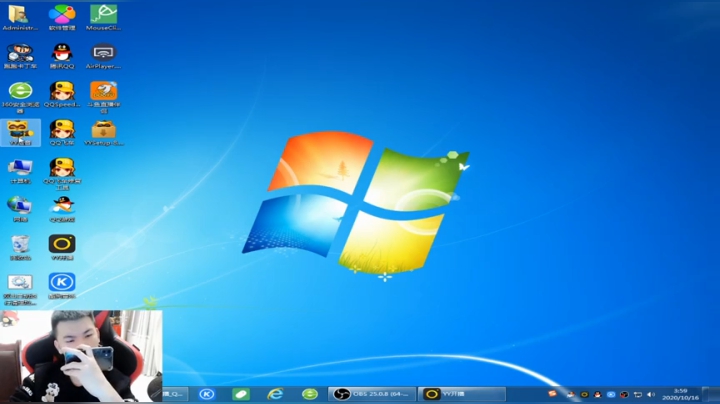
Task: Click the green pill-shaped icon in the taskbar
Action: [241, 394]
